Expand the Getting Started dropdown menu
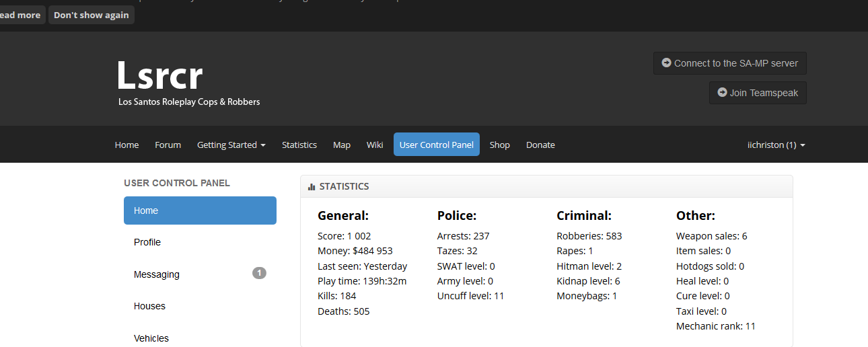Image resolution: width=868 pixels, height=347 pixels. click(x=231, y=145)
